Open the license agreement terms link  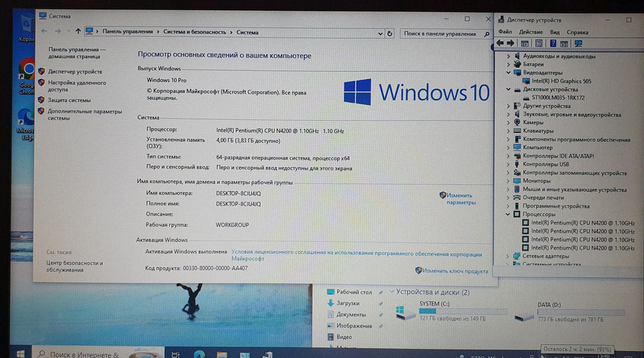(357, 255)
